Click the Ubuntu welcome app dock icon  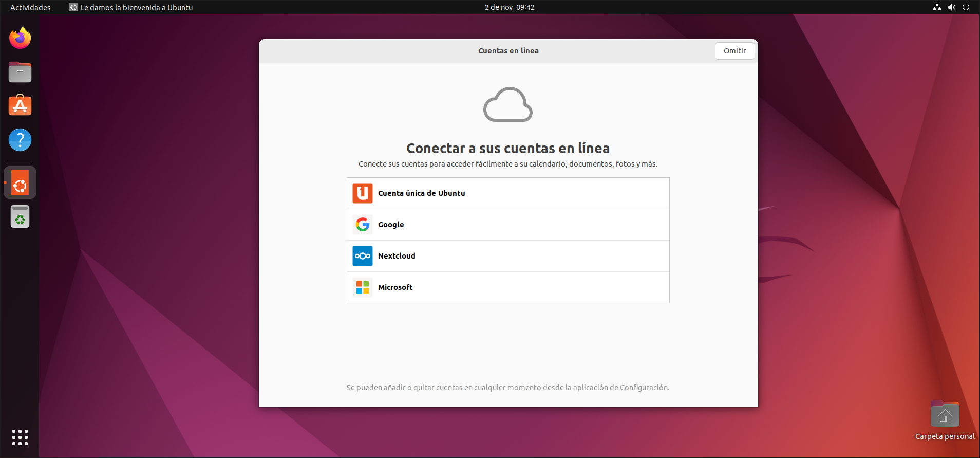[x=20, y=183]
